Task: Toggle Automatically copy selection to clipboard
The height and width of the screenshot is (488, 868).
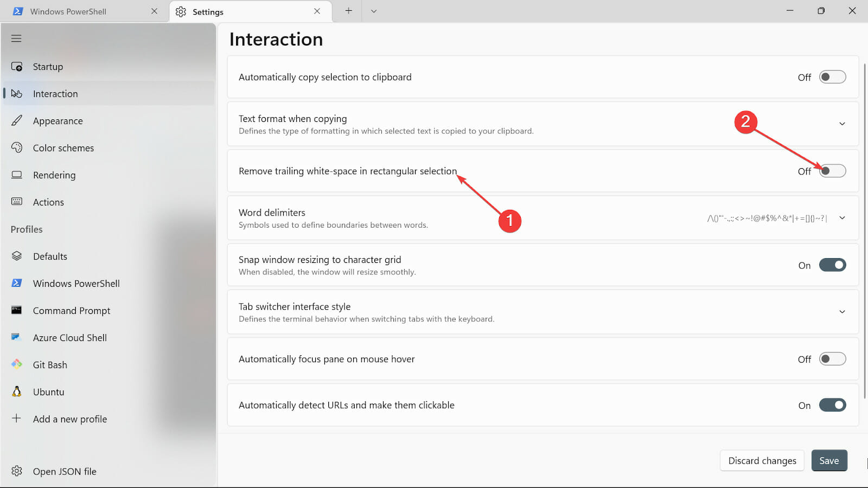Action: (x=833, y=77)
